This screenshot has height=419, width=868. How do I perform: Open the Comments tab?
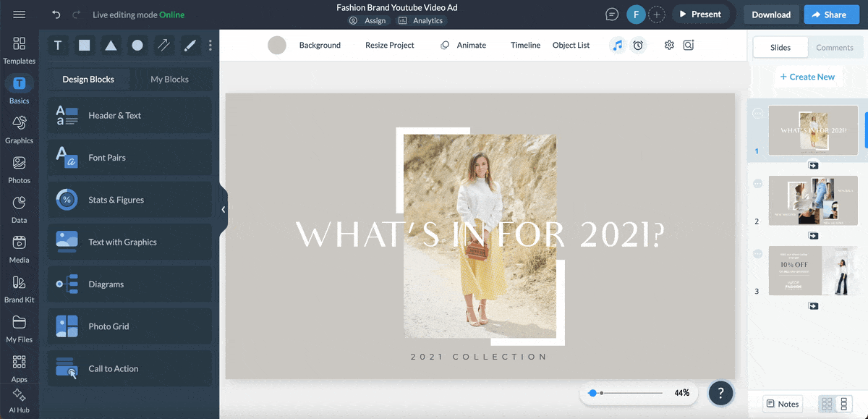(x=835, y=47)
